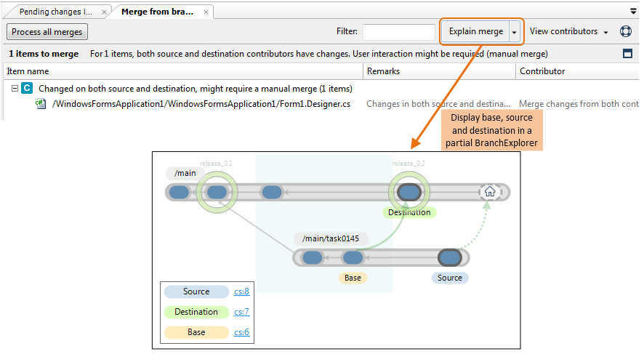This screenshot has height=354, width=644.
Task: Select the Source changeset on /main/task0145
Action: 450,258
